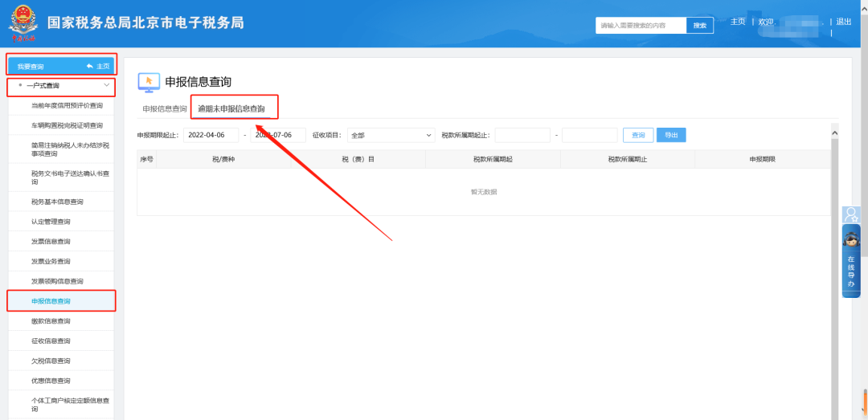This screenshot has width=868, height=420.
Task: Expand the 征收项目 dropdown
Action: coord(391,135)
